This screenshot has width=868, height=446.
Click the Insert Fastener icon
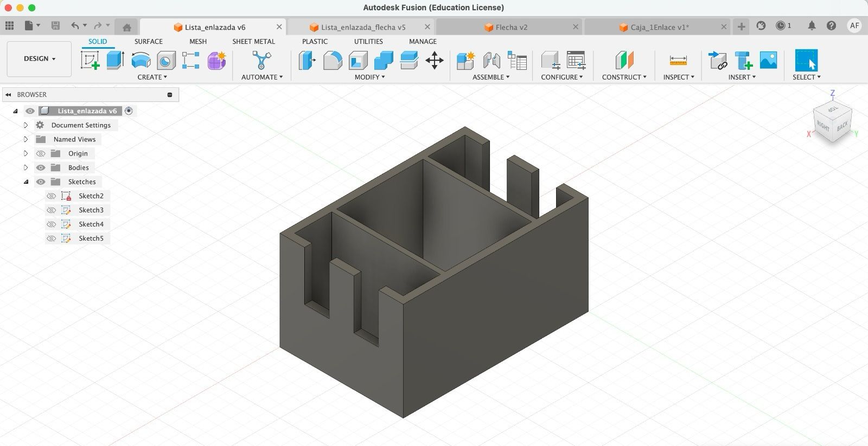point(743,60)
